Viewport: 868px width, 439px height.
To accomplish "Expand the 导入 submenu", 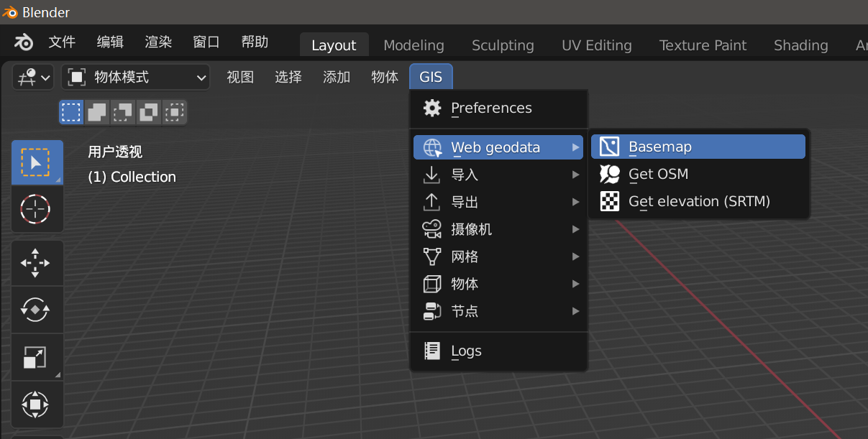I will (498, 175).
